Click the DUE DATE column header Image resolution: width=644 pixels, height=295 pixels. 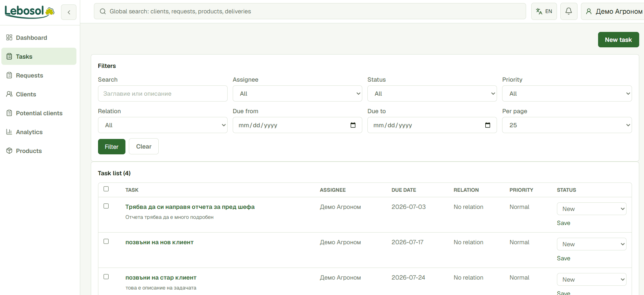[x=404, y=190]
